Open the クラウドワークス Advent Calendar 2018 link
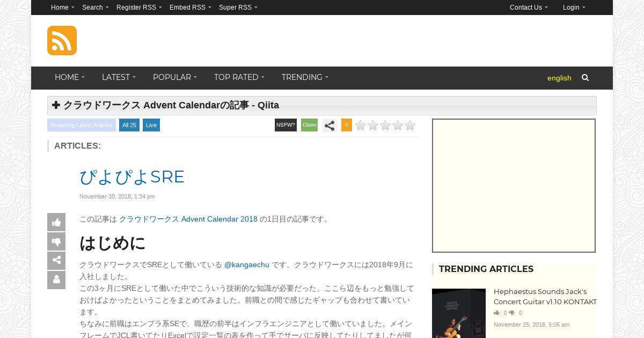The height and width of the screenshot is (338, 644). tap(188, 219)
